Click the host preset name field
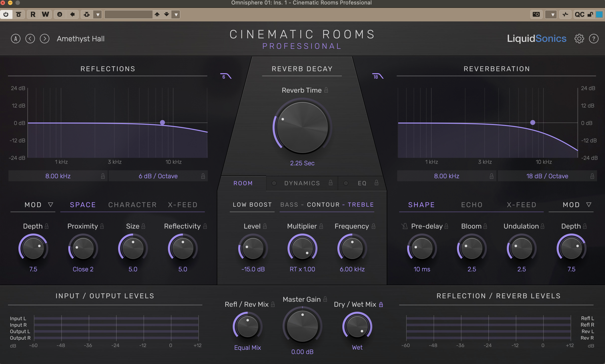Image resolution: width=605 pixels, height=364 pixels. point(129,14)
